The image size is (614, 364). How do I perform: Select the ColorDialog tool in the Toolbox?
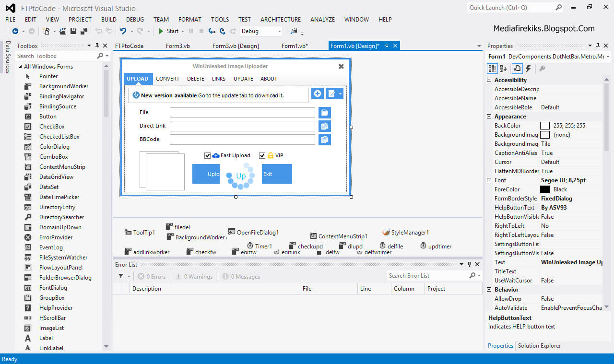pos(54,146)
